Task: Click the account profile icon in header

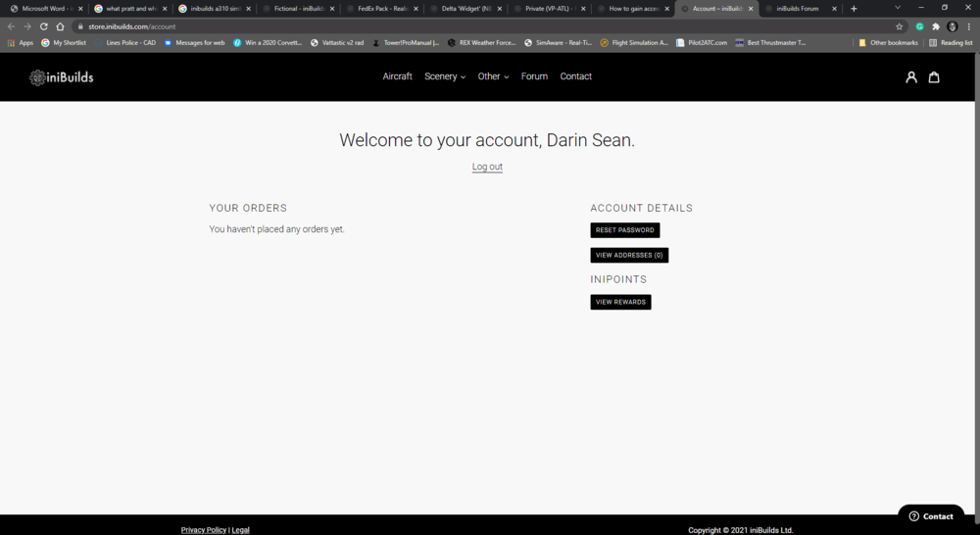Action: click(910, 77)
